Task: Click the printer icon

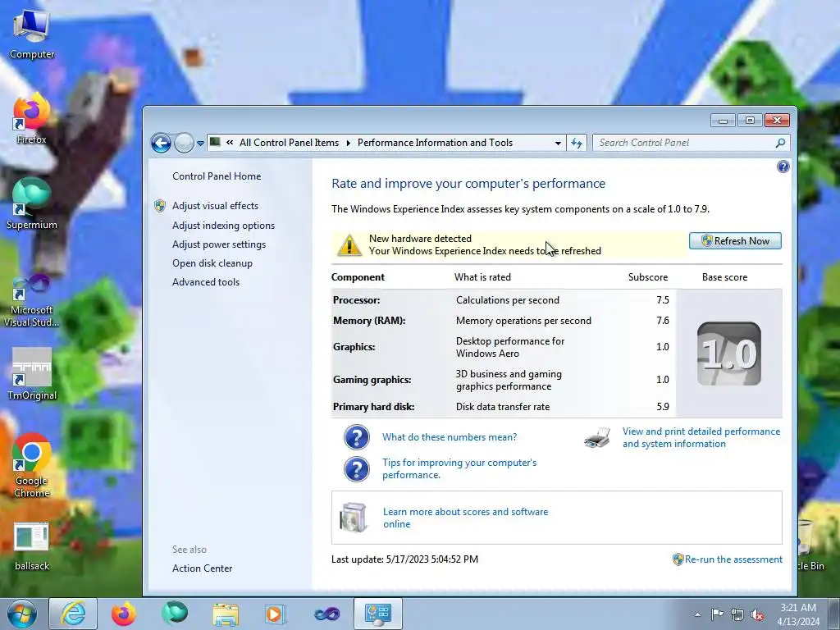Action: pos(597,438)
